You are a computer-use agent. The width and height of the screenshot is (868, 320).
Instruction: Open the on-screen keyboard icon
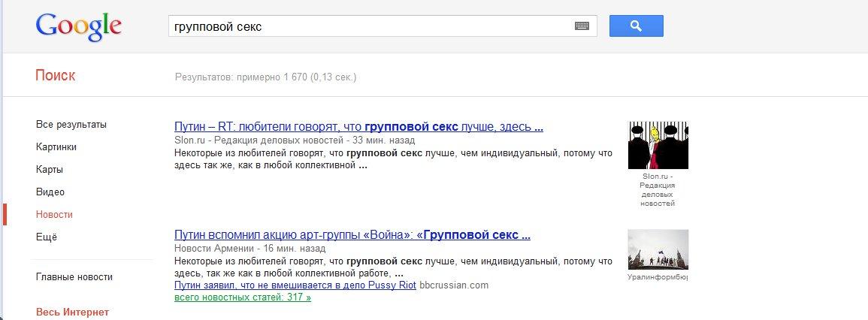click(x=582, y=26)
